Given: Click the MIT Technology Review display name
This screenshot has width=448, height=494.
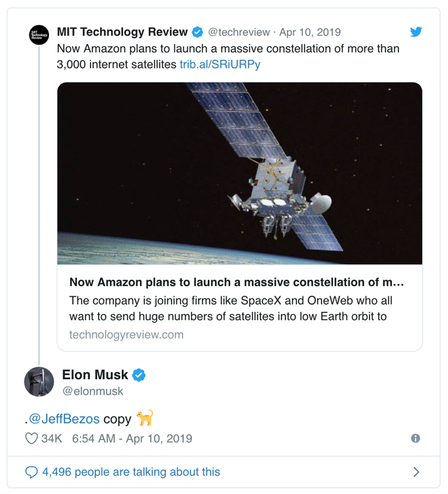Looking at the screenshot, I should tap(122, 32).
